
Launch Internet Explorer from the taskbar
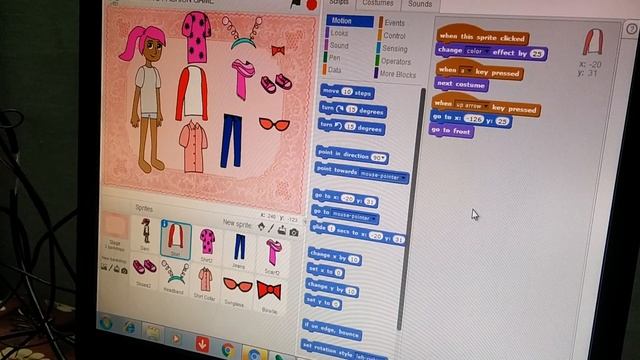(x=130, y=328)
